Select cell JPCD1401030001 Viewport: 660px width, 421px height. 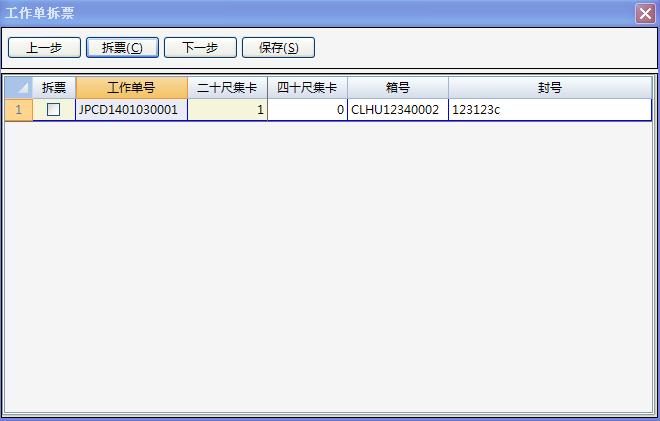[x=131, y=110]
